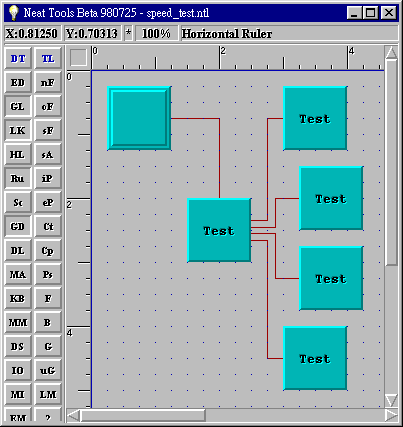Image resolution: width=403 pixels, height=427 pixels.
Task: Click the uG ungroup button
Action: 48,371
